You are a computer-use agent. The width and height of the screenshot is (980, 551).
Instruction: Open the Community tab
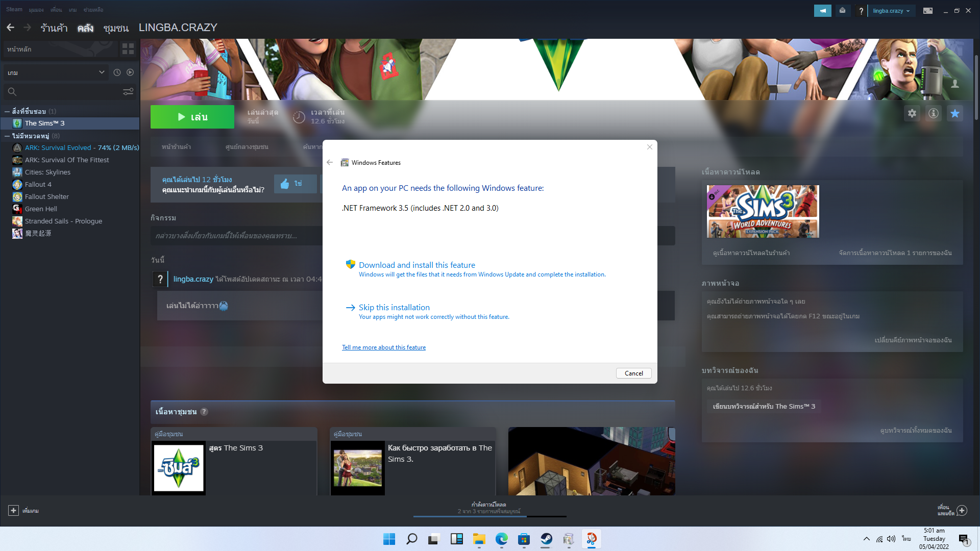click(x=116, y=28)
